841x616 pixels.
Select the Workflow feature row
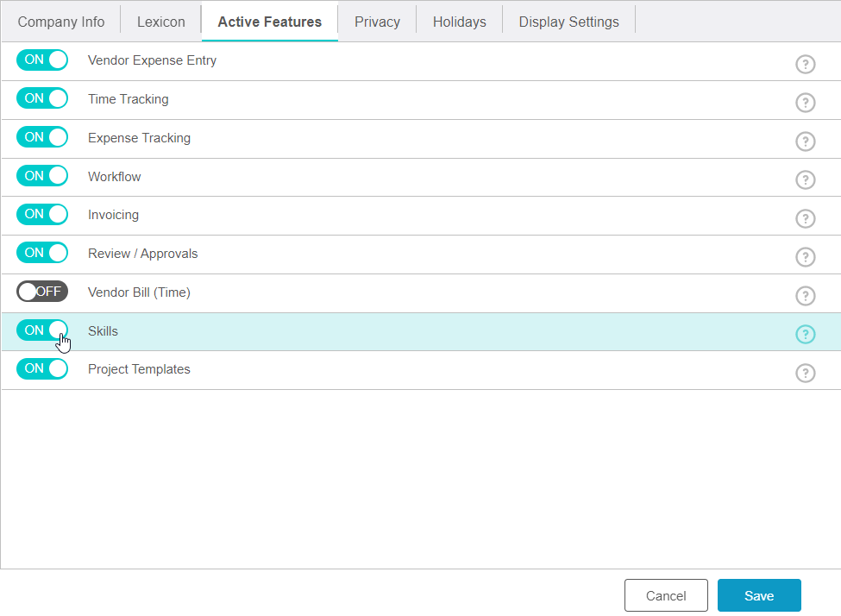click(x=345, y=177)
